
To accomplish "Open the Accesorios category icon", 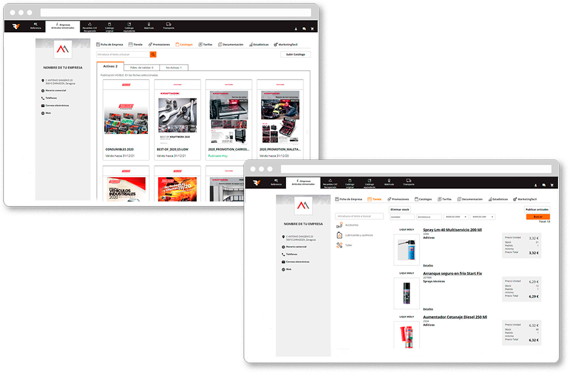I will coord(340,225).
